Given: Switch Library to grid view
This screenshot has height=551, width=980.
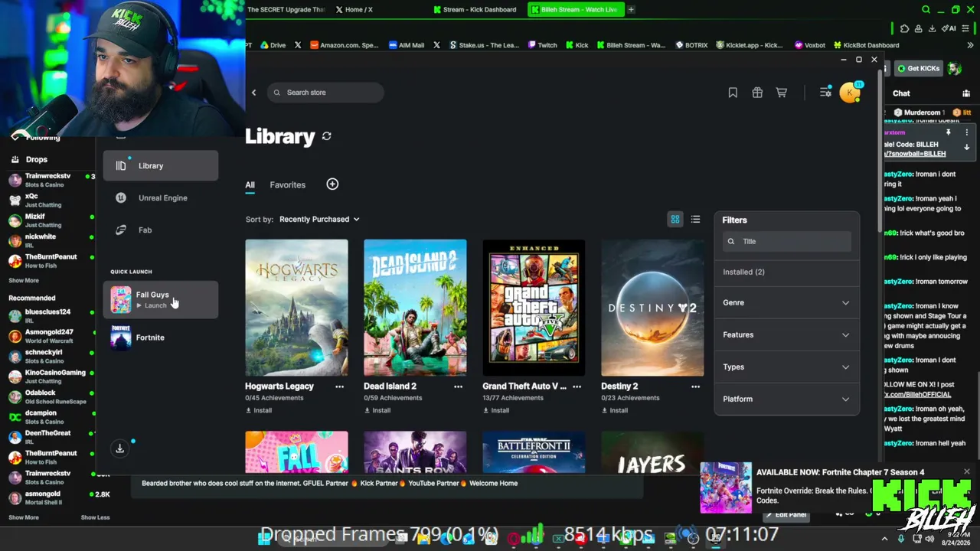Looking at the screenshot, I should 675,220.
